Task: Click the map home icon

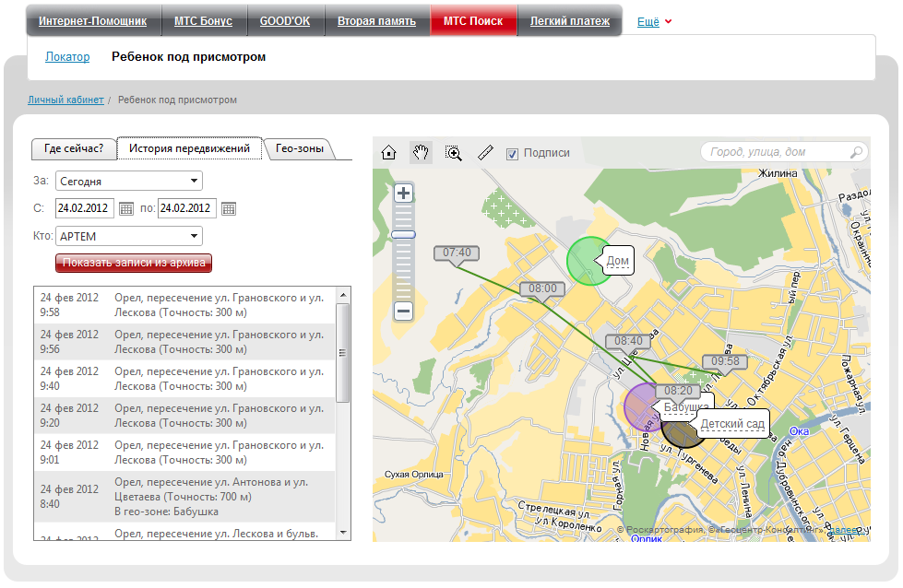Action: click(x=388, y=152)
